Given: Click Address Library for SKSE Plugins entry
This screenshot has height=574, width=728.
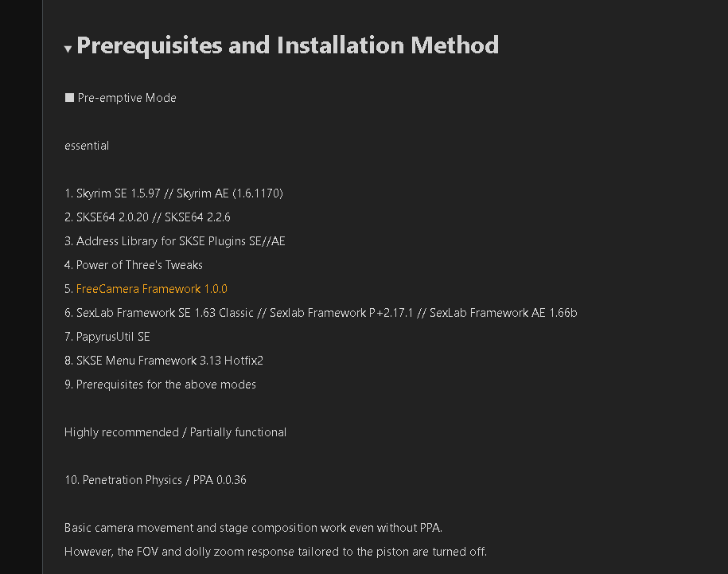Looking at the screenshot, I should 174,241.
